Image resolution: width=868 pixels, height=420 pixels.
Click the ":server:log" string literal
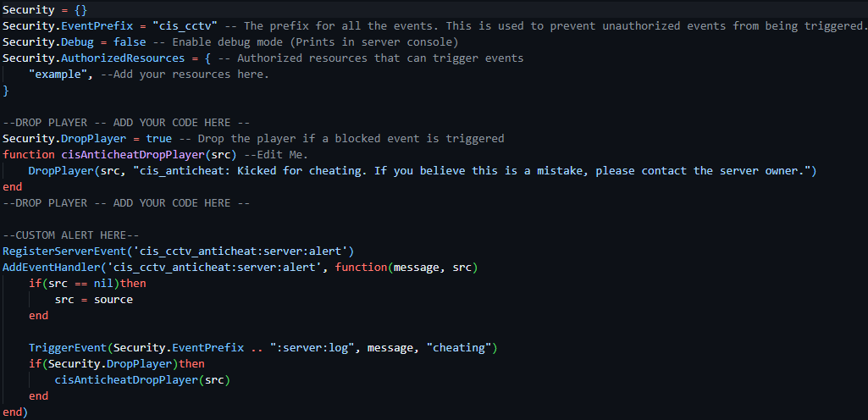(308, 347)
